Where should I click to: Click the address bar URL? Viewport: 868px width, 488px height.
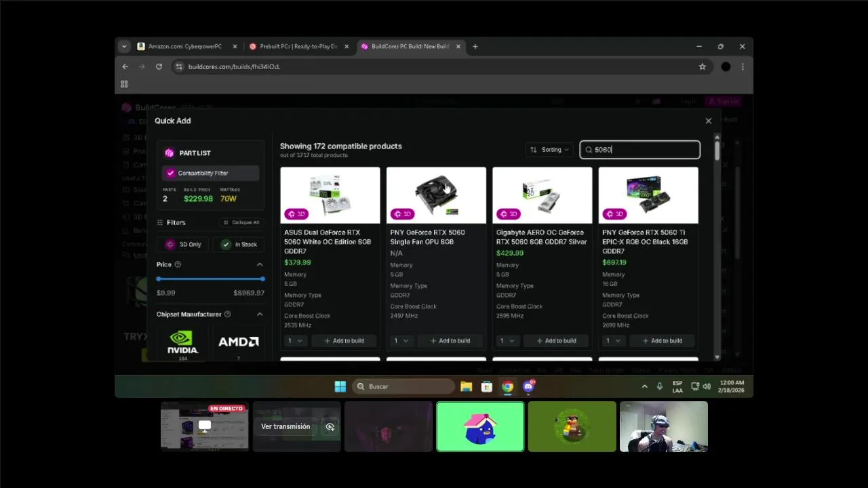(x=234, y=66)
